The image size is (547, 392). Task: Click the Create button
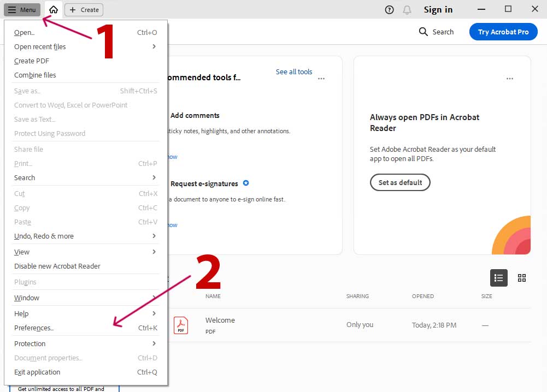tap(84, 10)
